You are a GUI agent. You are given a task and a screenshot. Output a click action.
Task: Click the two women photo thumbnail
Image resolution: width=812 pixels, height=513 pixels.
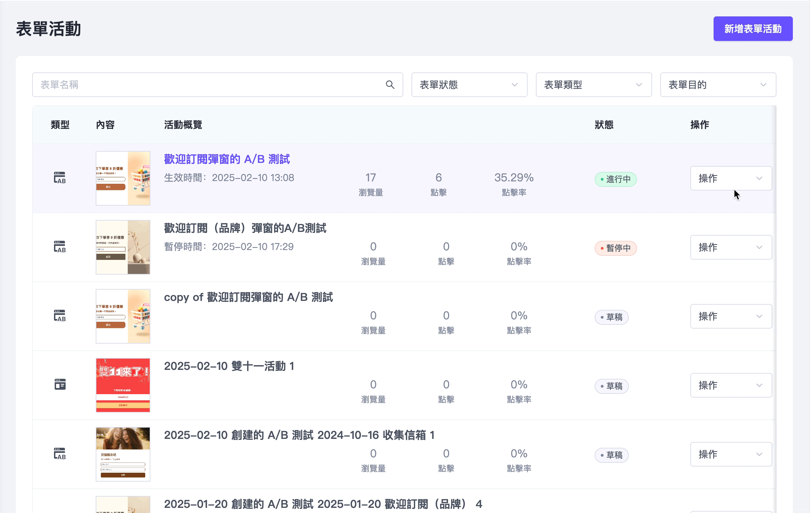123,454
